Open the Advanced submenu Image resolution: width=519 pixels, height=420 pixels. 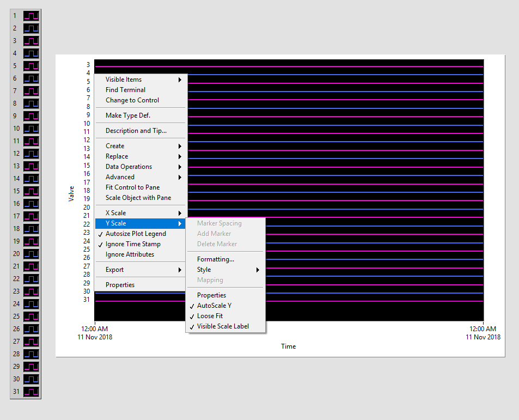[x=140, y=177]
